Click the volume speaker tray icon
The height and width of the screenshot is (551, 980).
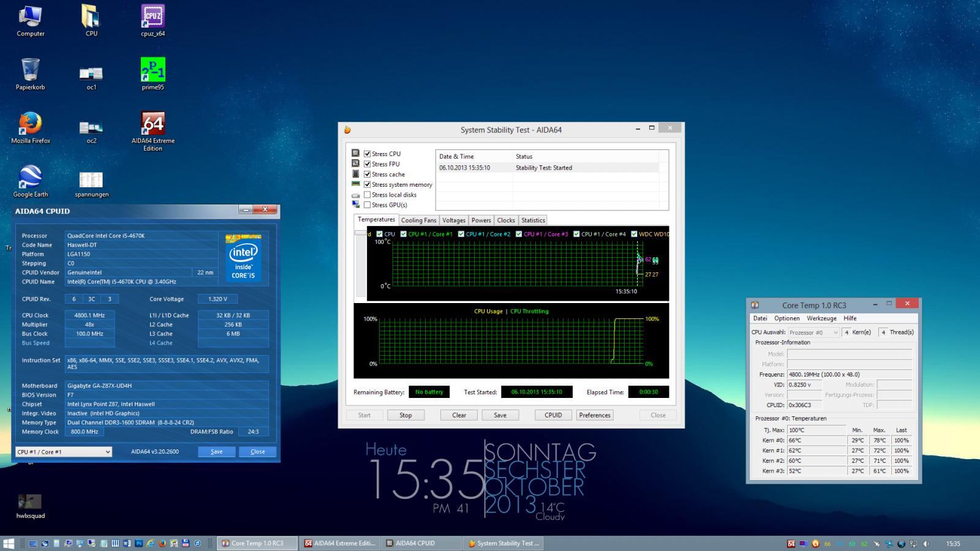925,544
